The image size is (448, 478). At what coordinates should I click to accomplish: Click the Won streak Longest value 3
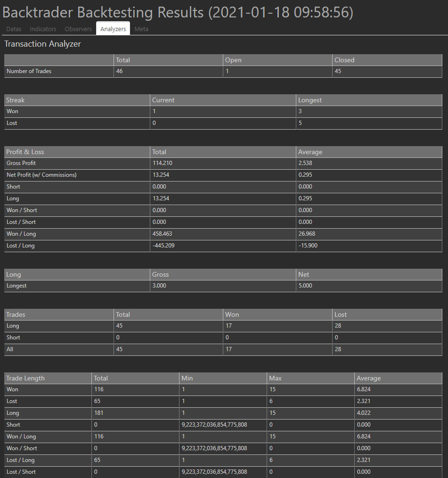300,111
